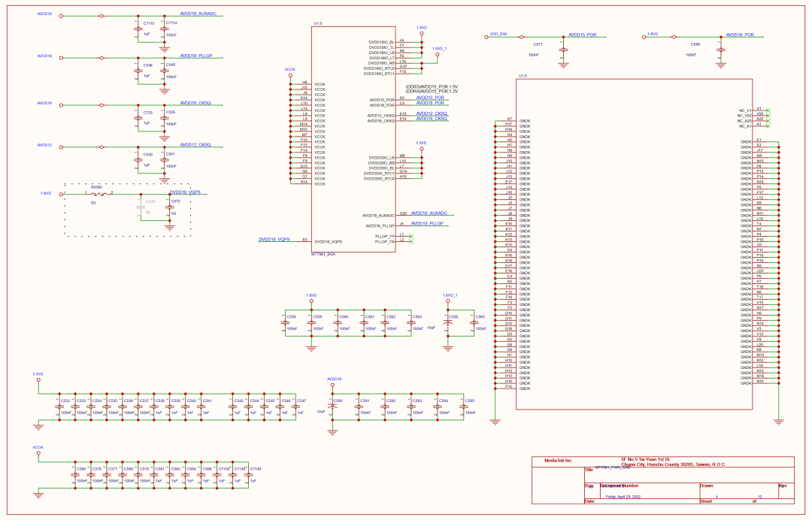Click capacitor C572 label
812x520 pixels.
point(175,201)
